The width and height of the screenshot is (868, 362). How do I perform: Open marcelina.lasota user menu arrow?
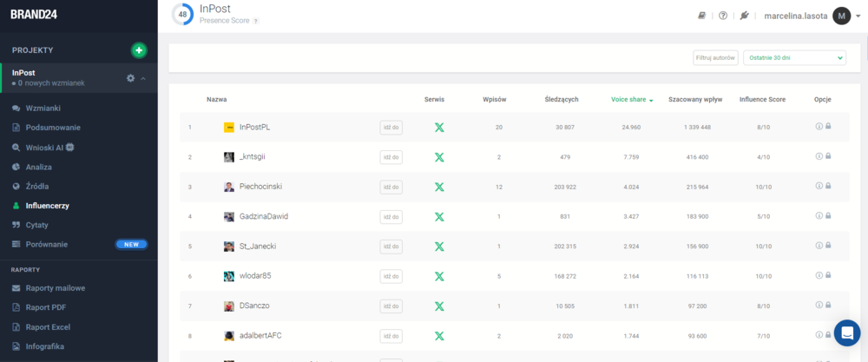[858, 16]
